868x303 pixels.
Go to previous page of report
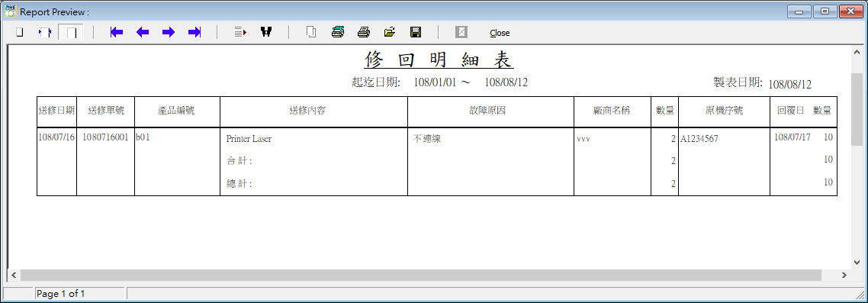click(143, 33)
